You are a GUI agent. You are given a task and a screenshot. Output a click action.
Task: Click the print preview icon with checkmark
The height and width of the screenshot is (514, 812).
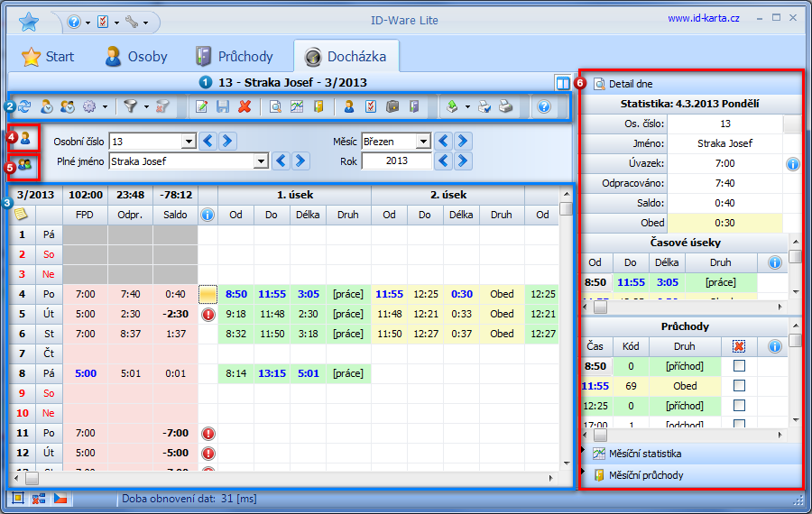[x=484, y=106]
